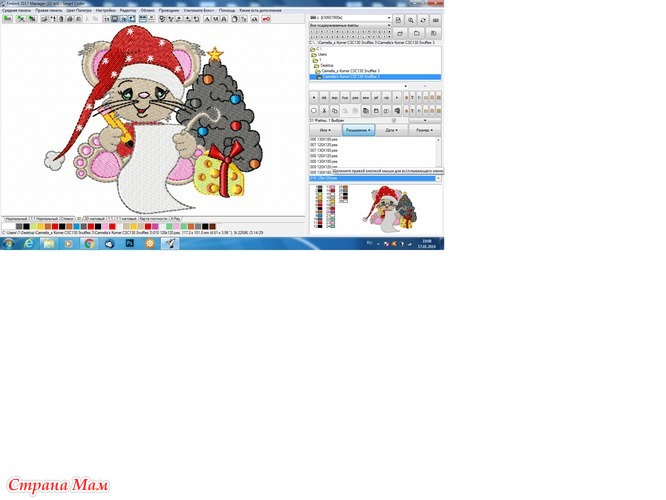Open the supported file types dropdown
Image resolution: width=666 pixels, height=500 pixels.
389,25
